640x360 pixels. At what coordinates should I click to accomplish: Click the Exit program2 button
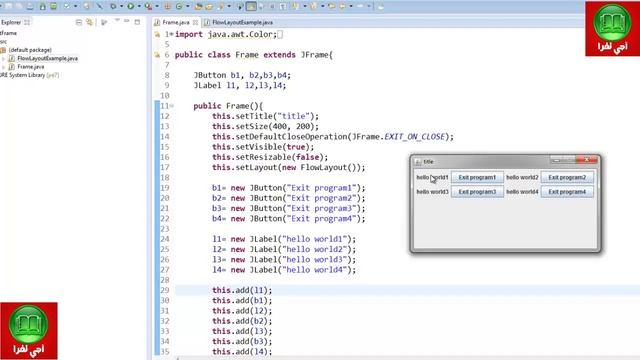(x=567, y=178)
